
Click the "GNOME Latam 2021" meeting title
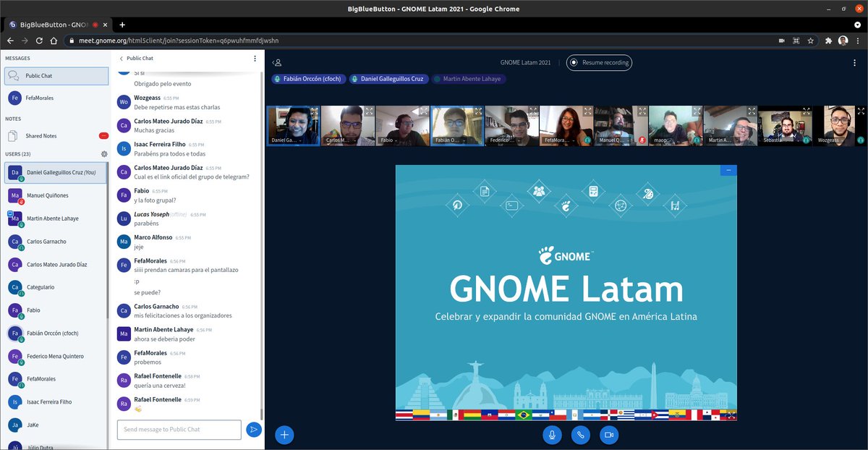coord(525,63)
